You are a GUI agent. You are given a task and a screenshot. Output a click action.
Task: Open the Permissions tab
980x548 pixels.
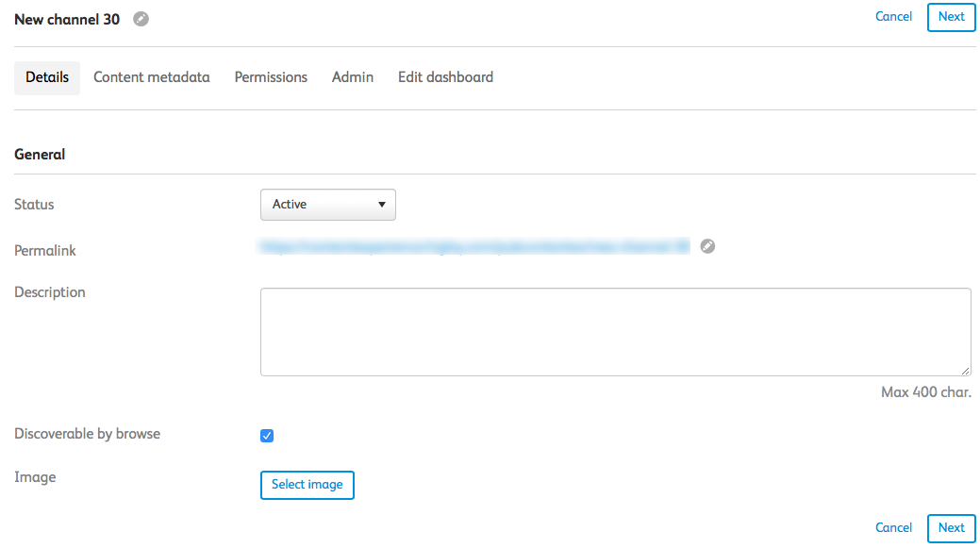pos(271,77)
